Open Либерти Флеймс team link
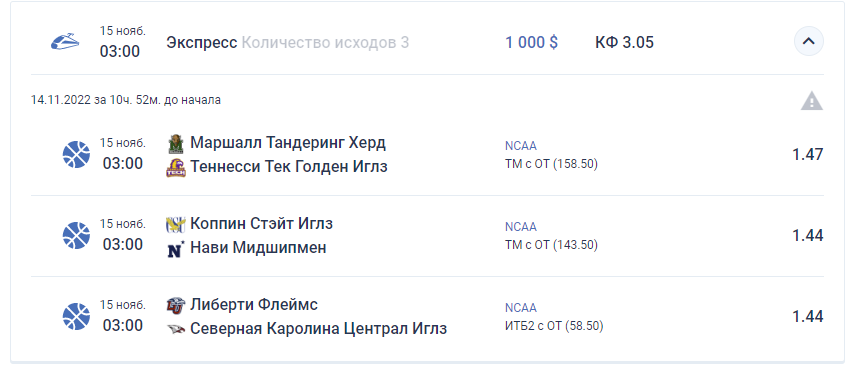 254,305
